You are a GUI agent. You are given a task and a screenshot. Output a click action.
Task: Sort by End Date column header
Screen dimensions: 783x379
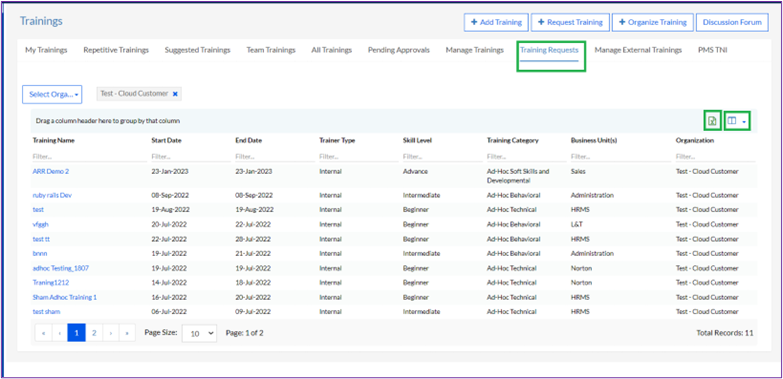[248, 140]
